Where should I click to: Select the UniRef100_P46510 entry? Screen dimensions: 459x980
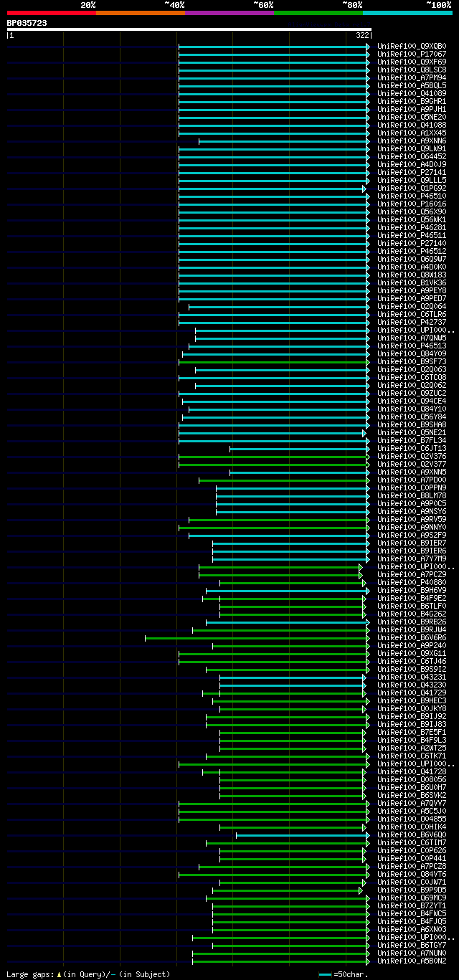pos(412,196)
